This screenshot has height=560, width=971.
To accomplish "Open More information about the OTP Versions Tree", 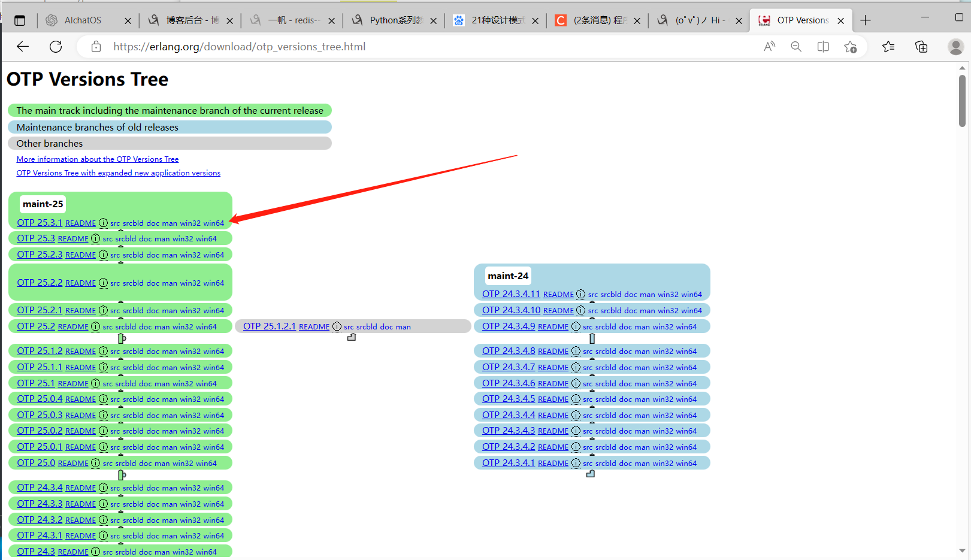I will point(98,159).
